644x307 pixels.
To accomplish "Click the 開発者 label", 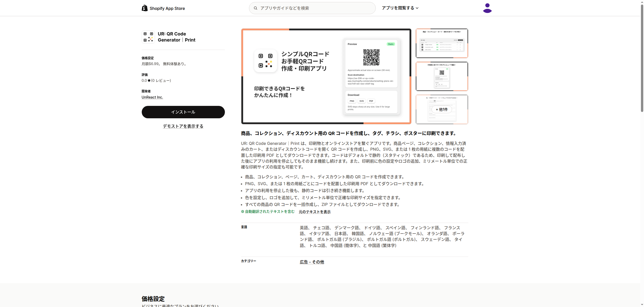I will 146,91.
